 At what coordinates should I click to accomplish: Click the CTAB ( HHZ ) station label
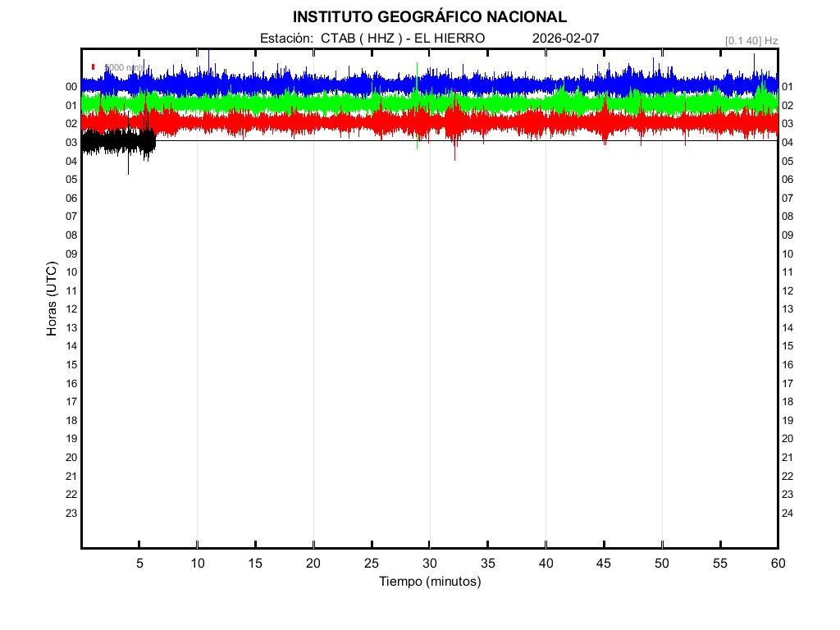360,39
